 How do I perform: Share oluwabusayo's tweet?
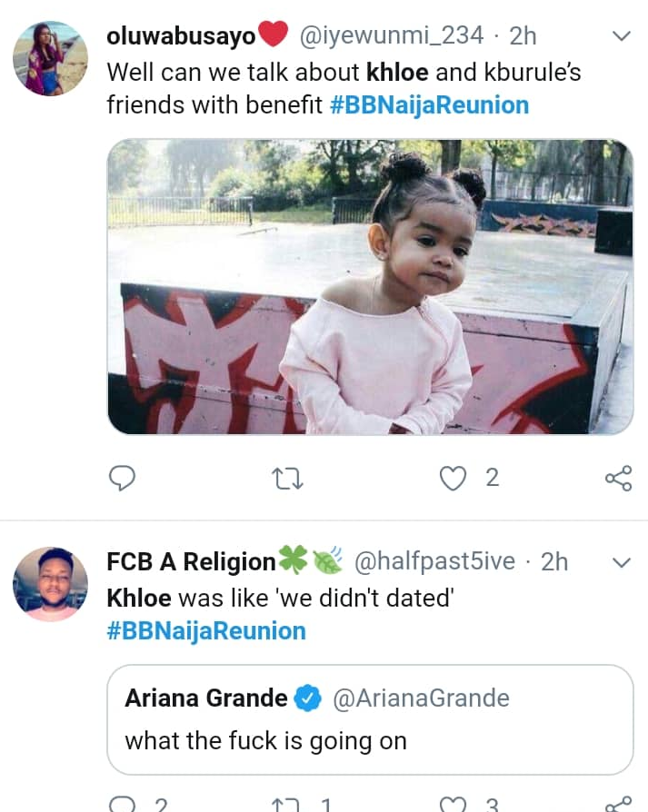(618, 478)
